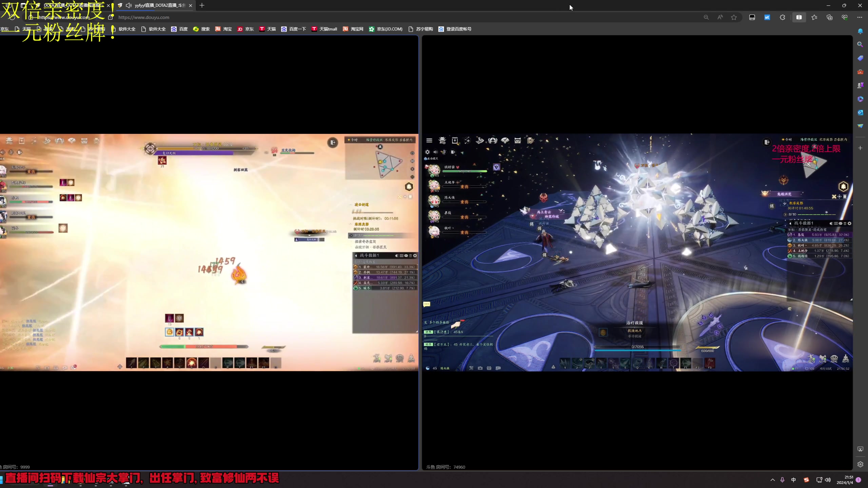Open the sidebar Games chess icon
The height and width of the screenshot is (488, 868).
point(860,85)
